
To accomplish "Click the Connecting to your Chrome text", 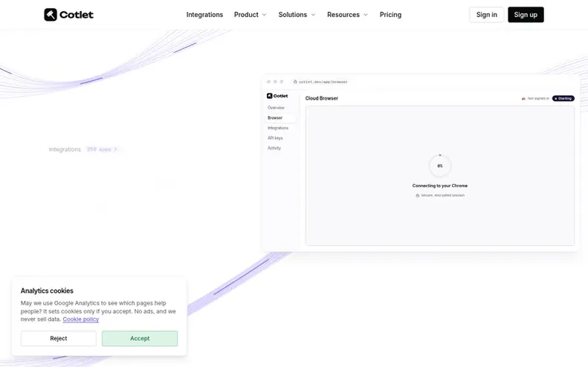I will pyautogui.click(x=440, y=186).
